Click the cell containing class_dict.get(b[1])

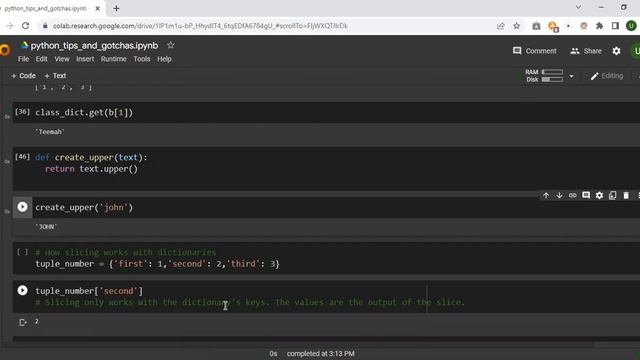pos(327,113)
